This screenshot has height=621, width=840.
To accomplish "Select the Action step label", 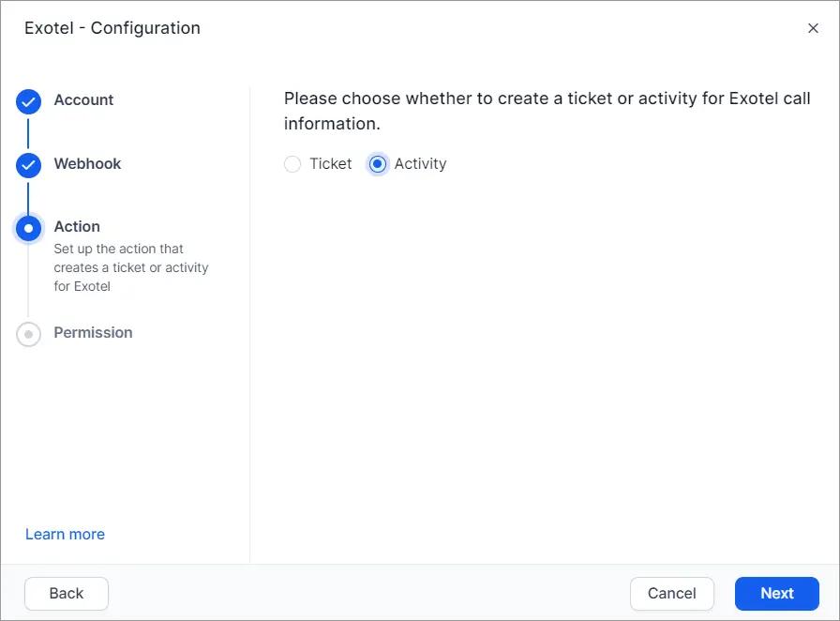I will click(77, 226).
